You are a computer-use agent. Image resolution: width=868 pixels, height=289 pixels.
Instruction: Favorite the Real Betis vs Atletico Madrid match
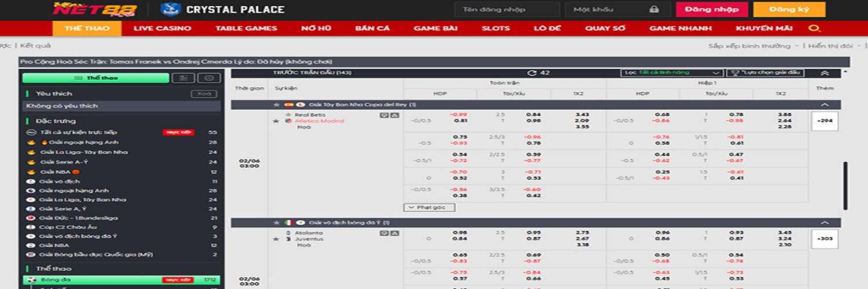[277, 121]
